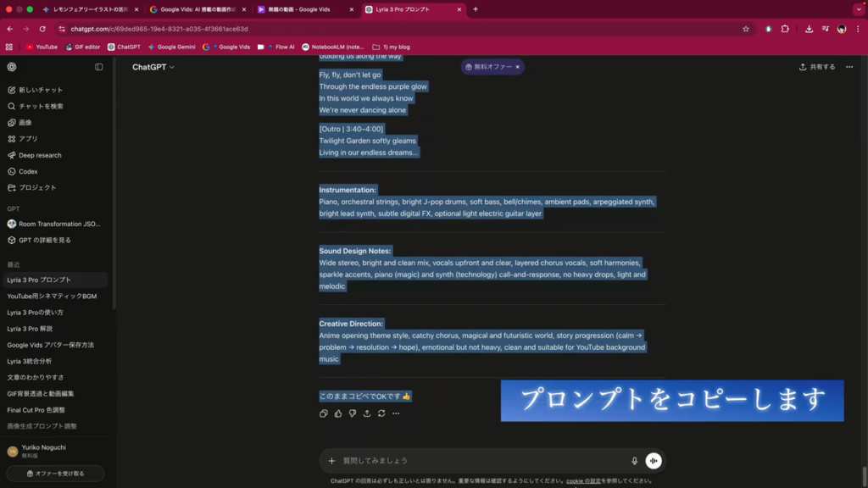
Task: Open the YouTube用シネマティックBGM chat
Action: pos(52,297)
